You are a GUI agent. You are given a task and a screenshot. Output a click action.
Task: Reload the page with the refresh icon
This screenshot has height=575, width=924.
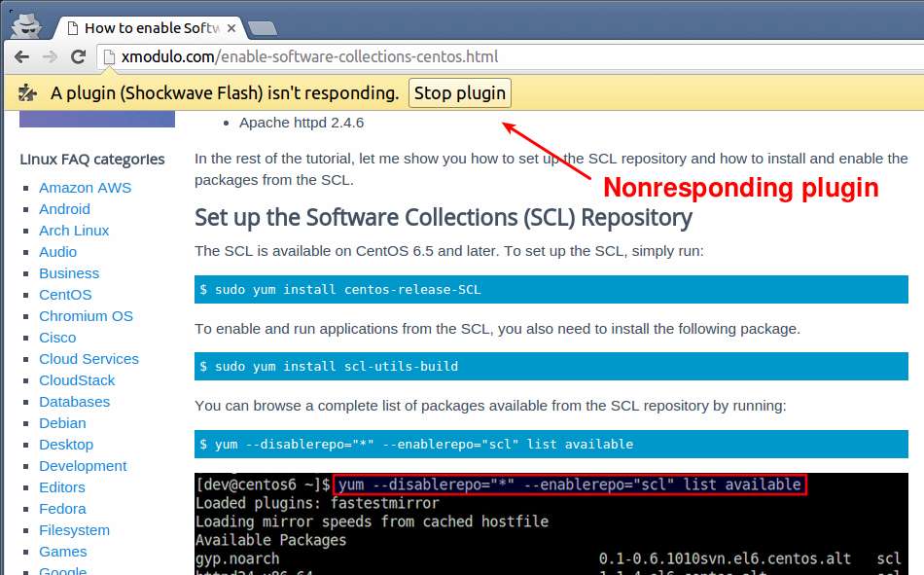[78, 56]
